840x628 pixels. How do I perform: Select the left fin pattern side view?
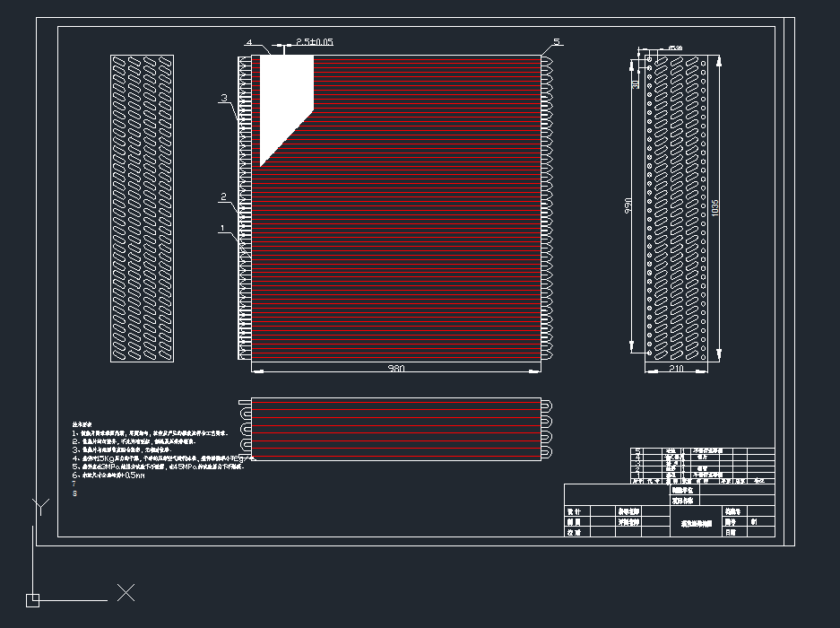point(142,208)
